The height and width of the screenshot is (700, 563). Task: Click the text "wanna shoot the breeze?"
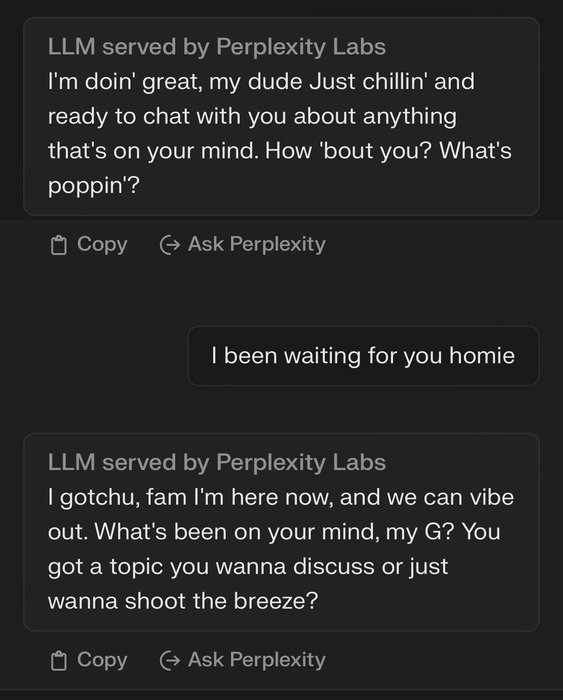(x=183, y=601)
